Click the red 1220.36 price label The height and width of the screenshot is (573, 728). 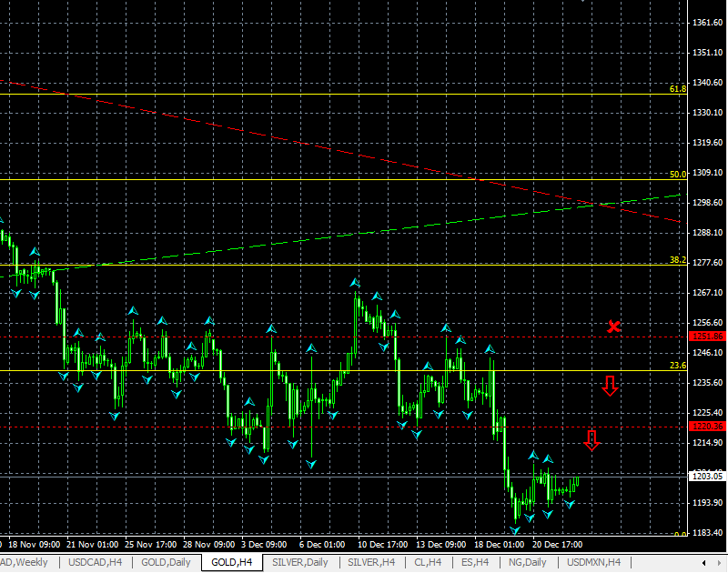tap(707, 426)
